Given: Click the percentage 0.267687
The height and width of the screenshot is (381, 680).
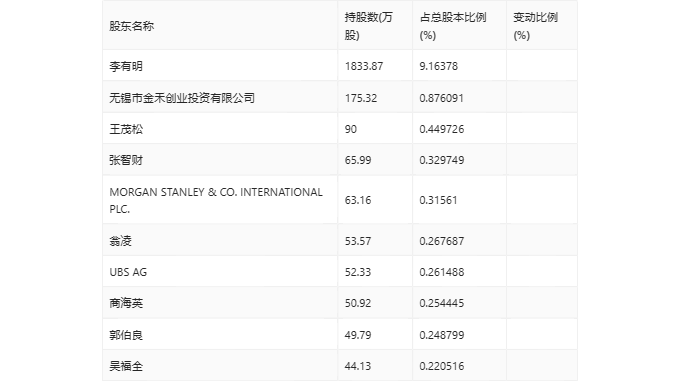Looking at the screenshot, I should click(441, 241).
